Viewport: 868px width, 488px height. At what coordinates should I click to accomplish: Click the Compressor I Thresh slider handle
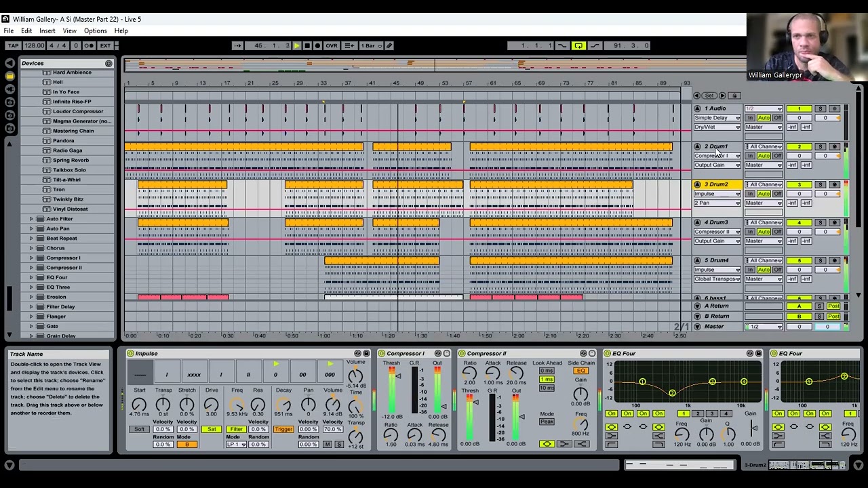[398, 376]
